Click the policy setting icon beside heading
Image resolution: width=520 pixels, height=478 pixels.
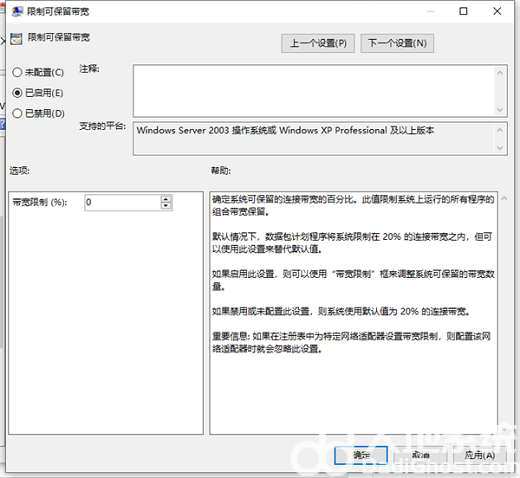tap(16, 39)
